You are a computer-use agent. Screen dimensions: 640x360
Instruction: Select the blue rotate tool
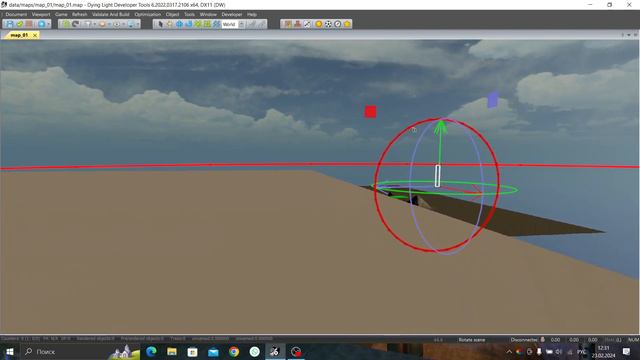(189, 24)
